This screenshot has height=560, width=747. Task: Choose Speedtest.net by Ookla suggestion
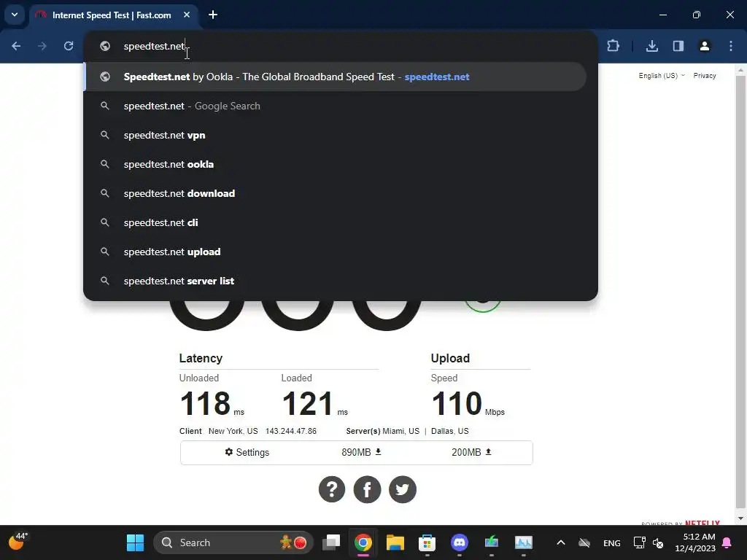coord(335,77)
